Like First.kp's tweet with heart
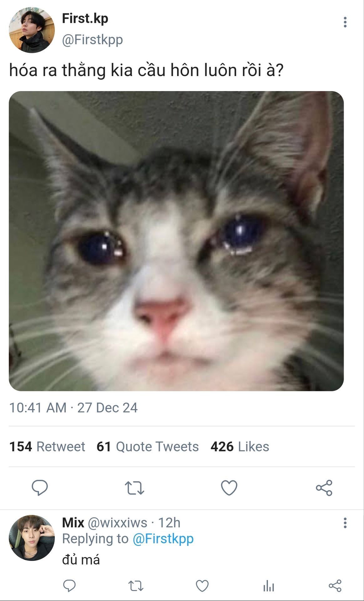The height and width of the screenshot is (601, 364). coord(229,488)
